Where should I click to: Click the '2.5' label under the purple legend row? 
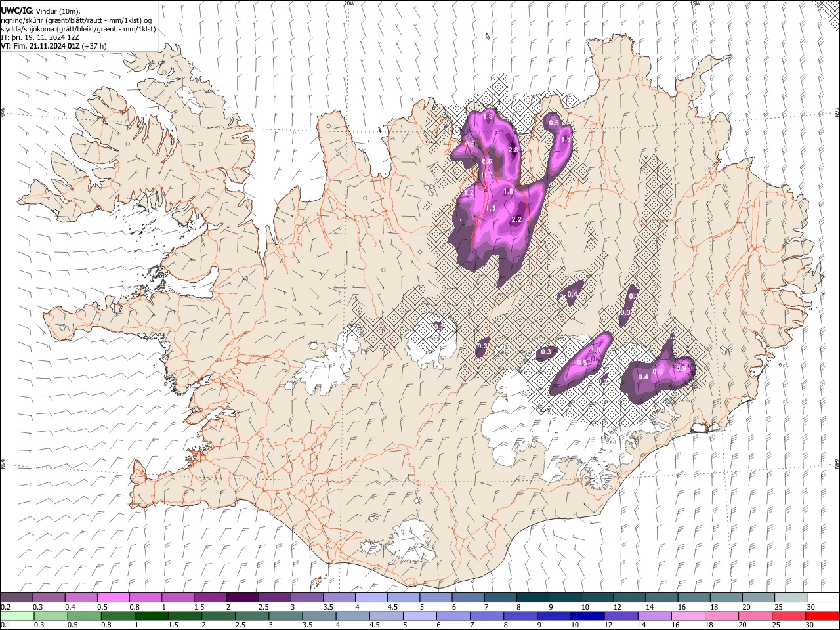pyautogui.click(x=264, y=607)
